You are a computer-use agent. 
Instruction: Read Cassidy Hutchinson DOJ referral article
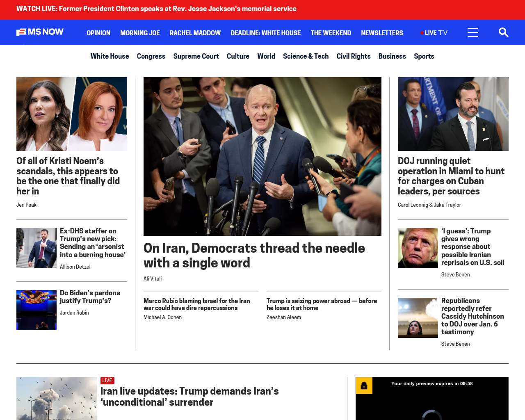473,316
